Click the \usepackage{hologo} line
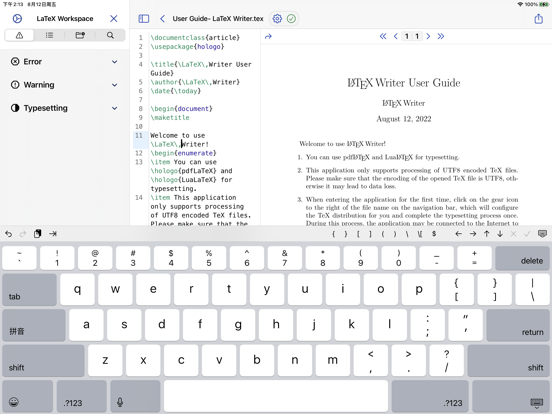552x414 pixels. point(187,46)
